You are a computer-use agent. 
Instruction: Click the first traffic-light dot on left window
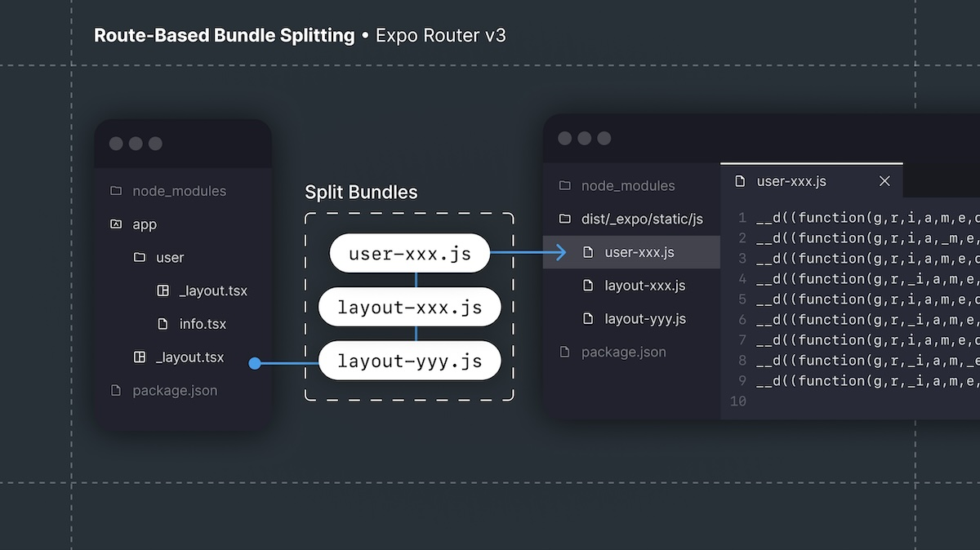(117, 142)
